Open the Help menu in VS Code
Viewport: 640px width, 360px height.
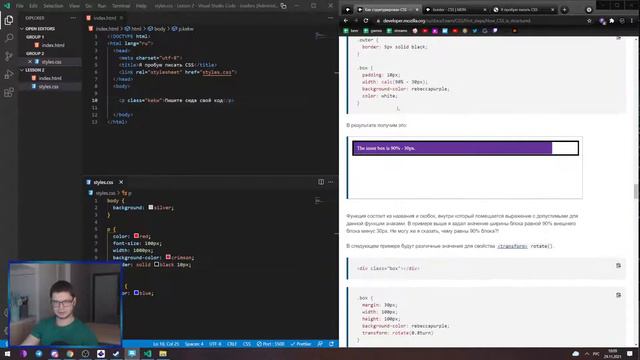coord(141,6)
